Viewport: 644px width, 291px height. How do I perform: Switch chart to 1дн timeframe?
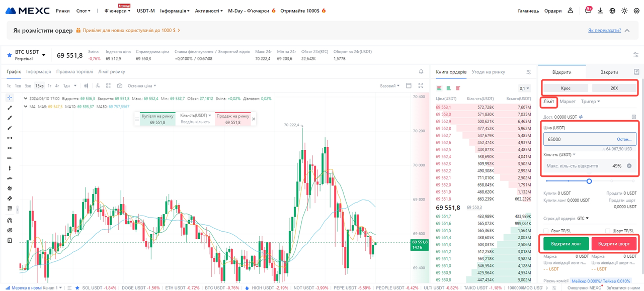tap(66, 86)
